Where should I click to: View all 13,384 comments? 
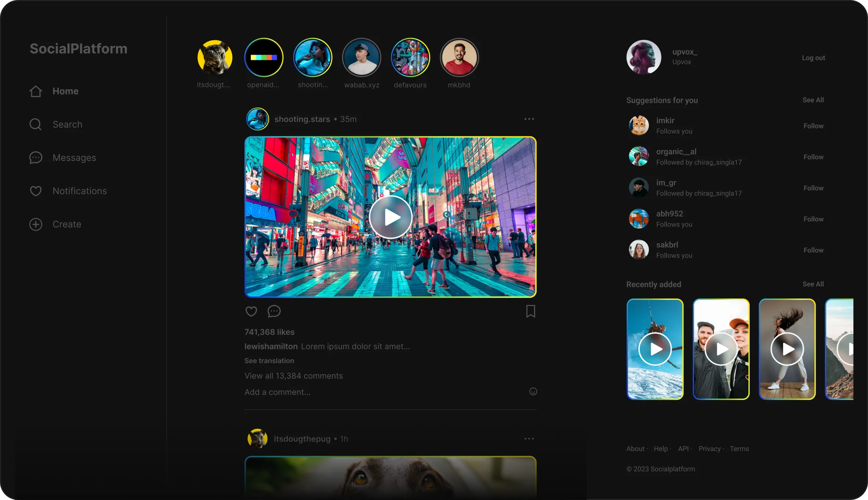tap(293, 376)
